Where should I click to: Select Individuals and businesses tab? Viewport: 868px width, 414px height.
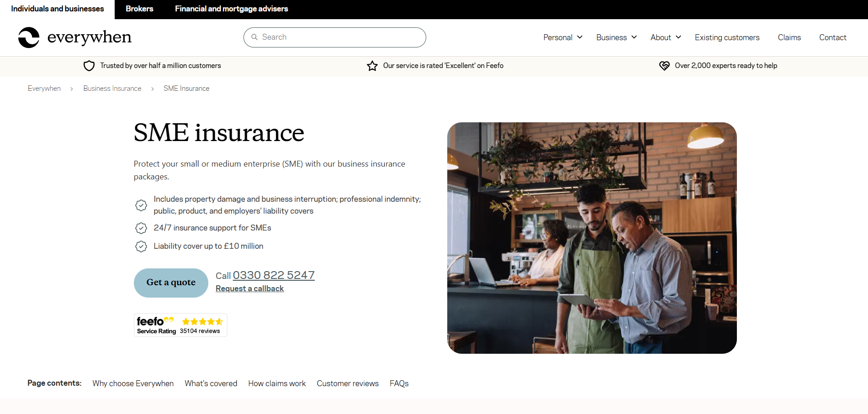pyautogui.click(x=58, y=9)
